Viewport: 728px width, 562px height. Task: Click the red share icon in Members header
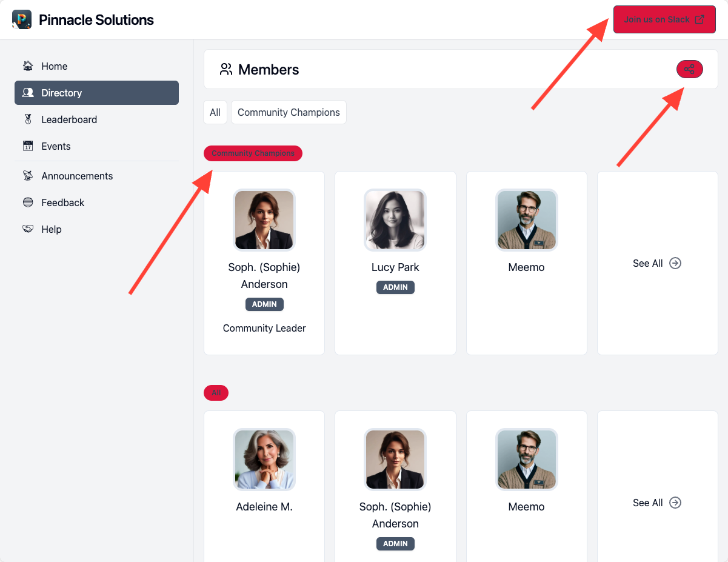point(689,69)
